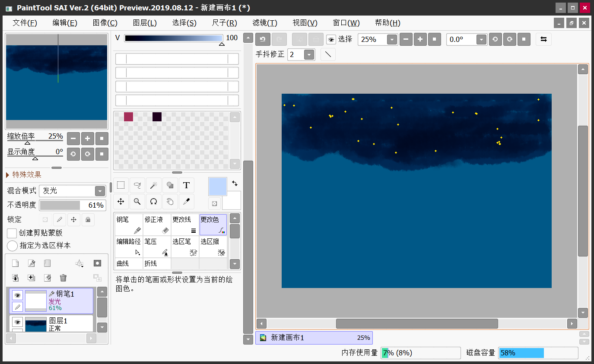
Task: Click the straight line mode button
Action: (328, 54)
